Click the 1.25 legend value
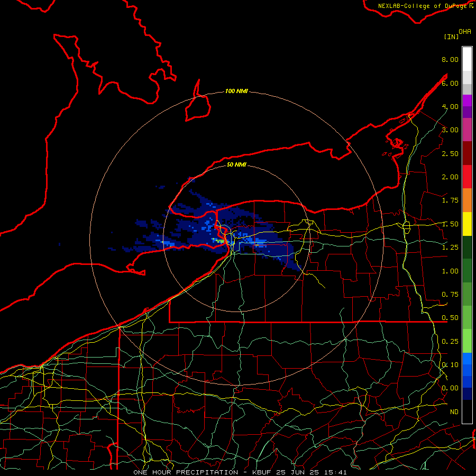476x476 pixels. (450, 248)
